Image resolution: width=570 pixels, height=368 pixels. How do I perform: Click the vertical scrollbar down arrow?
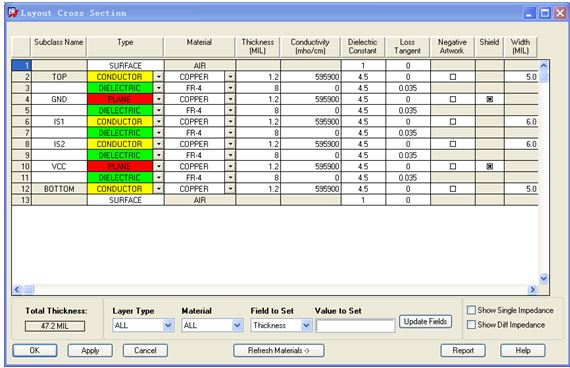click(x=543, y=279)
